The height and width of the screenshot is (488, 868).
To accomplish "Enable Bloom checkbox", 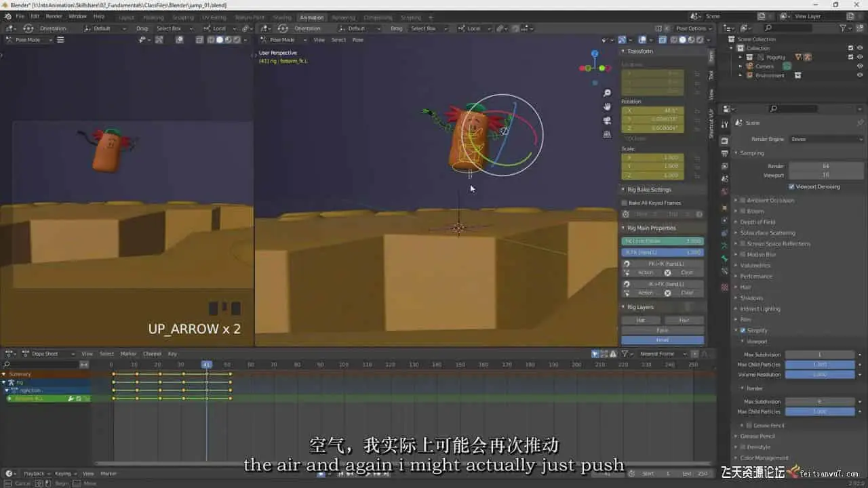I will point(743,211).
